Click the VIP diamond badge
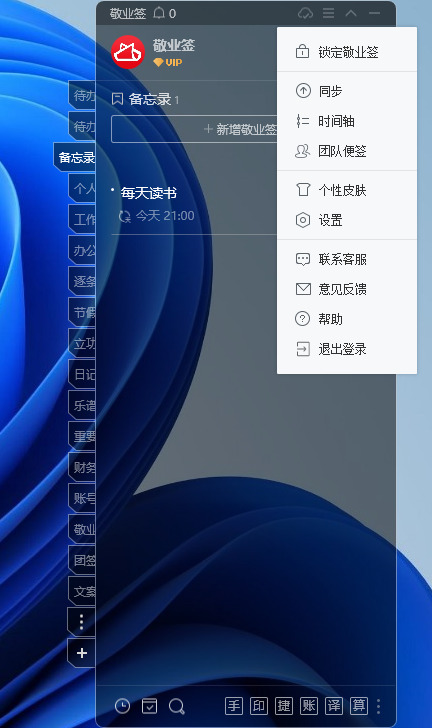432x728 pixels. tap(167, 62)
